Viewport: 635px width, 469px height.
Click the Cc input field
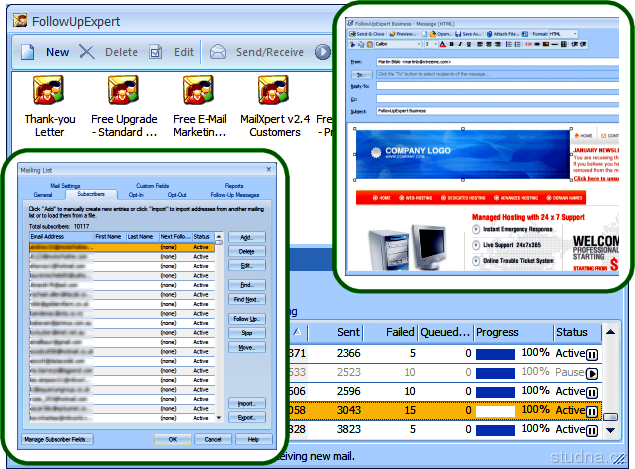(497, 98)
